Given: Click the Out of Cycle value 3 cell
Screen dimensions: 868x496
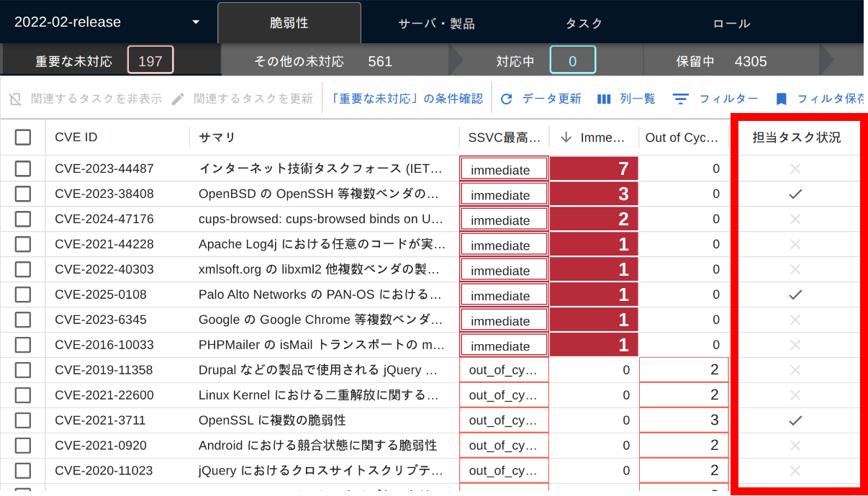Looking at the screenshot, I should point(684,420).
